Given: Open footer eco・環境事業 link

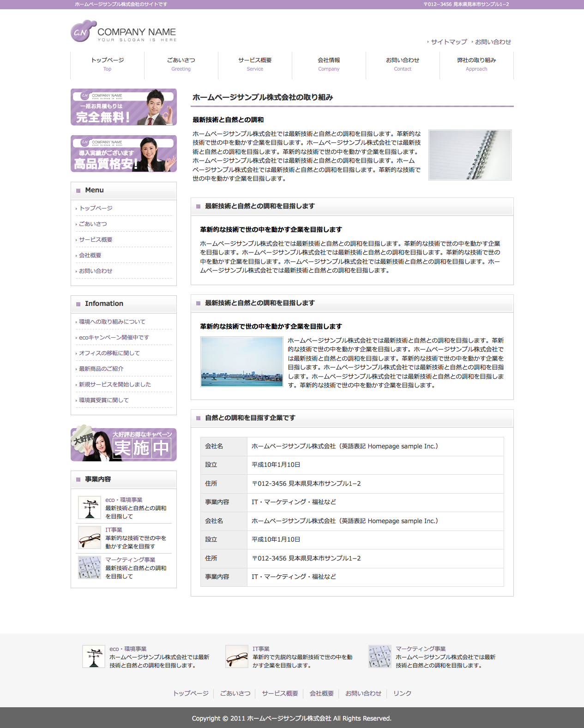Looking at the screenshot, I should click(128, 649).
